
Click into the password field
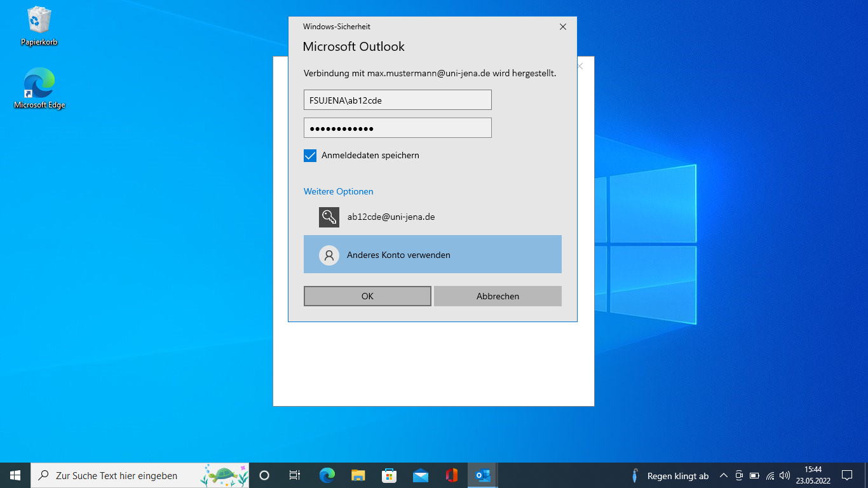coord(398,128)
